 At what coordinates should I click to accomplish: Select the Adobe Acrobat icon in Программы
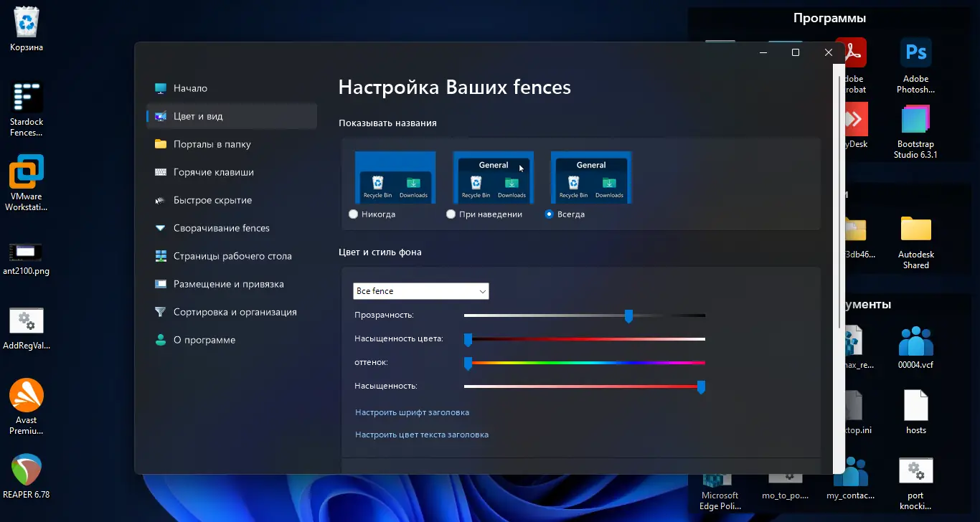coord(854,66)
